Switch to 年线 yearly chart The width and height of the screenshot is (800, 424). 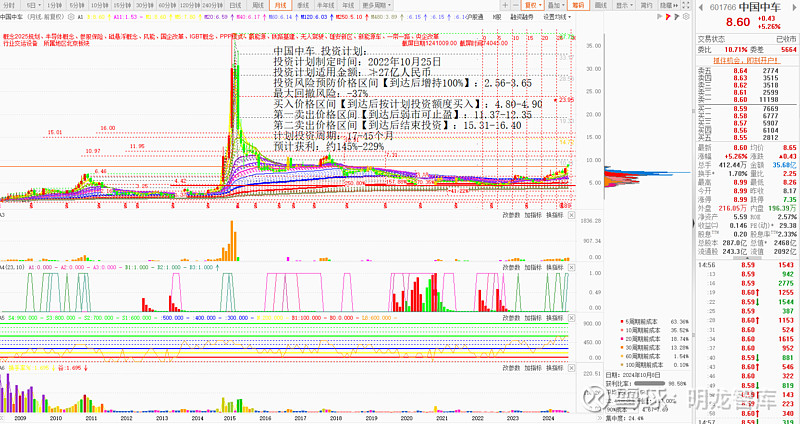[348, 5]
